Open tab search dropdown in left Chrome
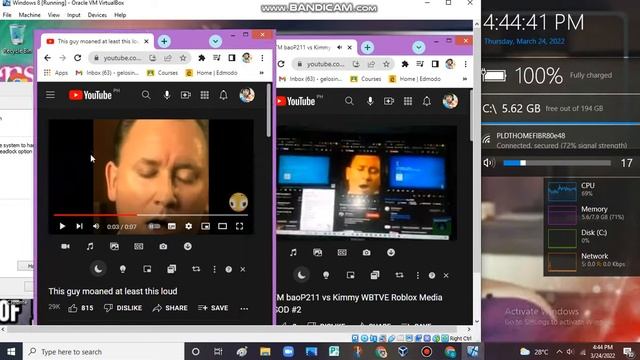 (x=215, y=41)
